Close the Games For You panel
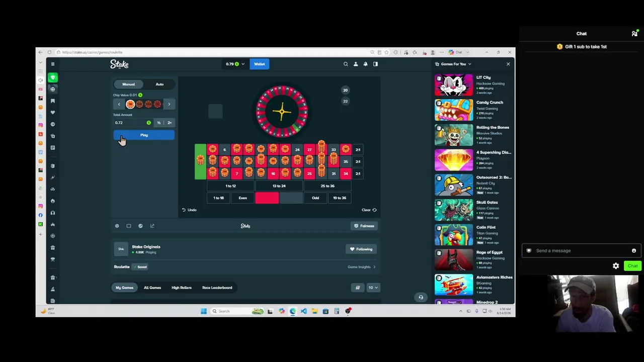The width and height of the screenshot is (644, 362). pos(508,64)
